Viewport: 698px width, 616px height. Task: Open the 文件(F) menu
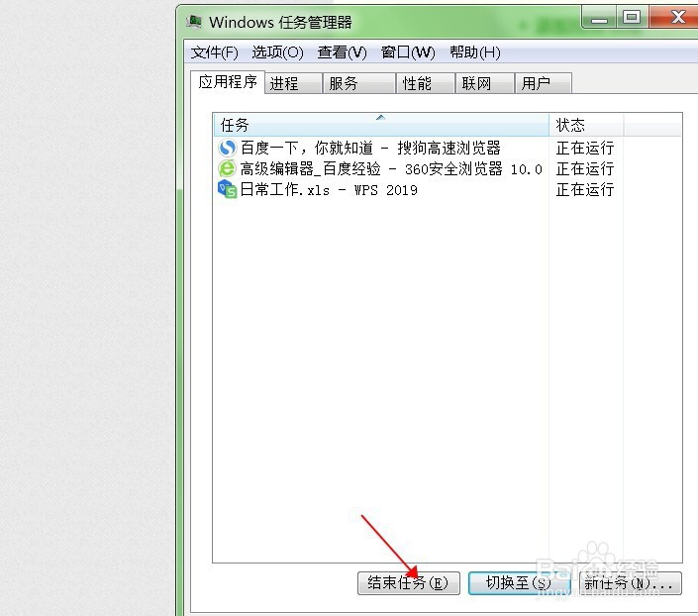pos(214,52)
